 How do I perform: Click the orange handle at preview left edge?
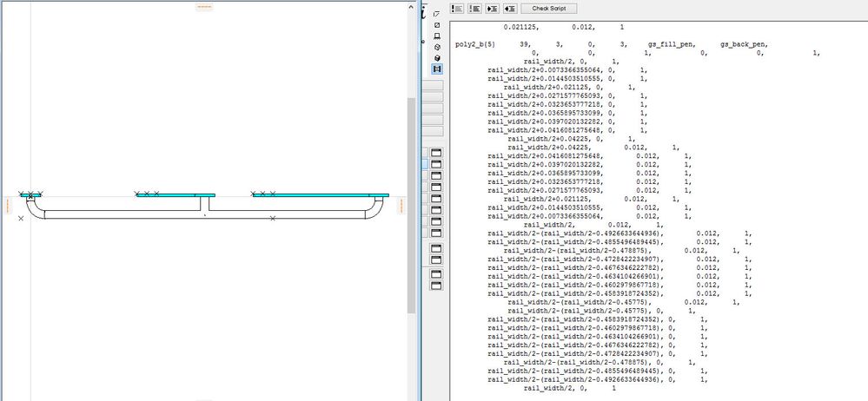8,206
